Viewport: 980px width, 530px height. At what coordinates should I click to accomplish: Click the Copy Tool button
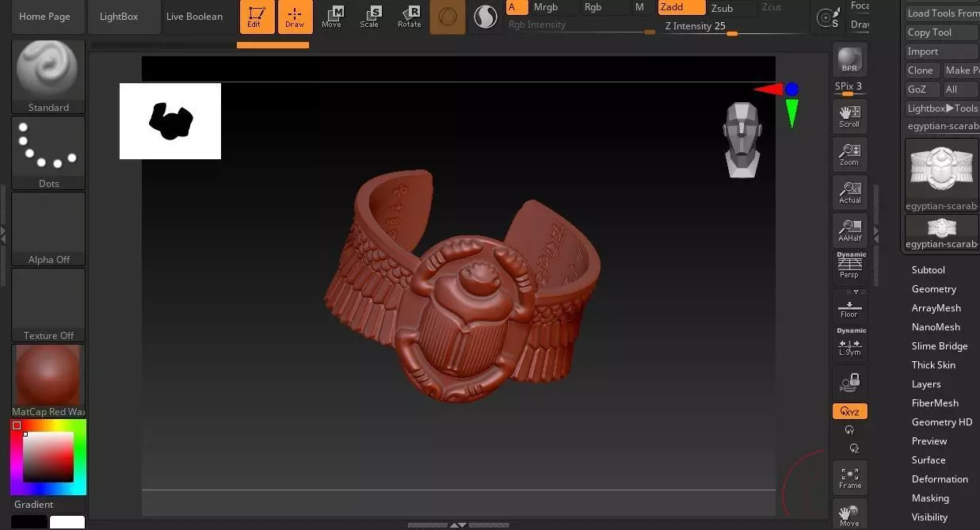(x=941, y=32)
